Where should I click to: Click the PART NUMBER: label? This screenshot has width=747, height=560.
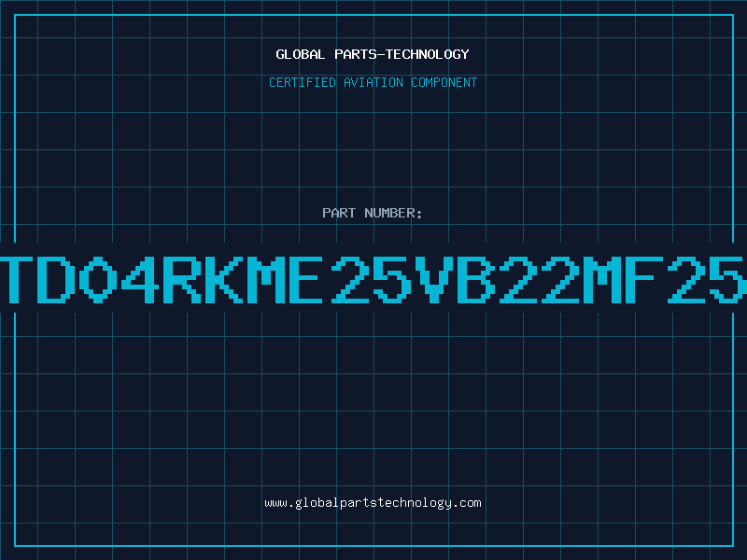point(373,213)
